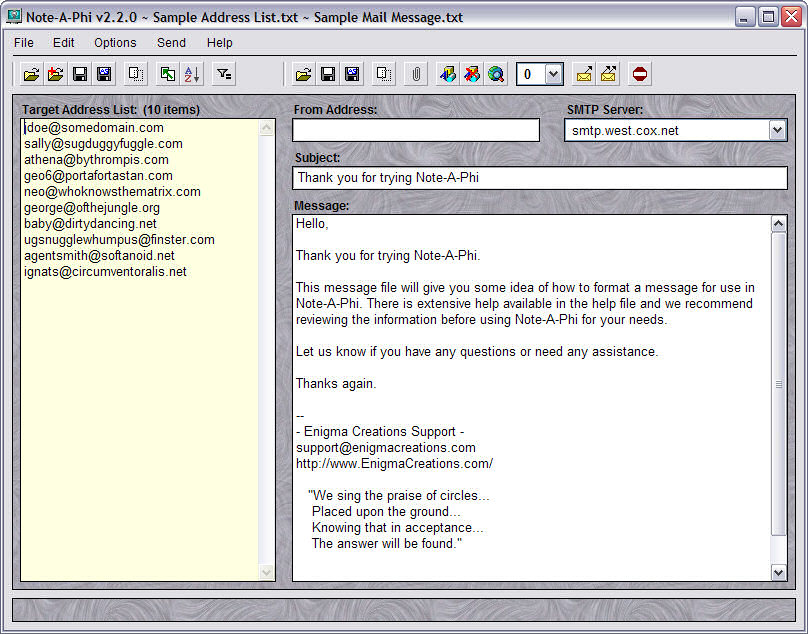Click the 'Hello,' line in the message

[x=312, y=224]
